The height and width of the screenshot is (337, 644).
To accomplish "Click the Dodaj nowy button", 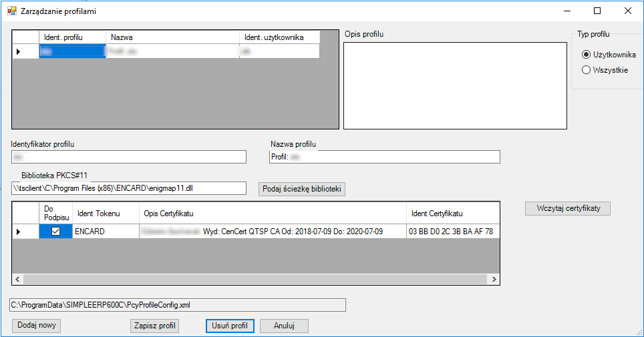I will coord(37,326).
